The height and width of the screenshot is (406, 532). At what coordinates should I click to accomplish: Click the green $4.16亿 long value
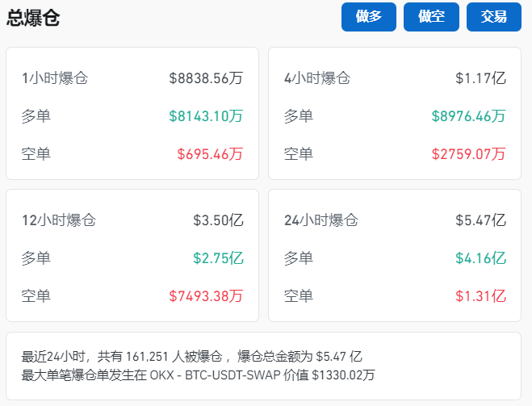coord(480,258)
